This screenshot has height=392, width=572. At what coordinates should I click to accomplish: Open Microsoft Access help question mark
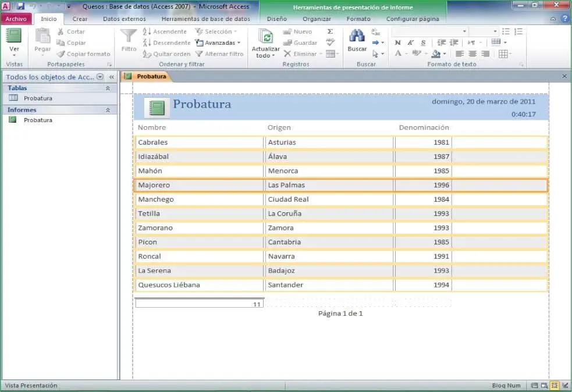pyautogui.click(x=564, y=19)
